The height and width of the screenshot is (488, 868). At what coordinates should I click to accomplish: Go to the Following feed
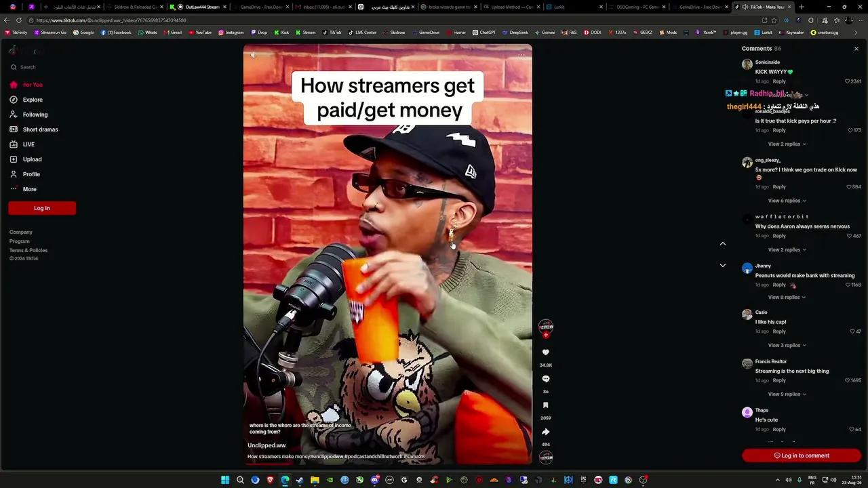point(29,115)
